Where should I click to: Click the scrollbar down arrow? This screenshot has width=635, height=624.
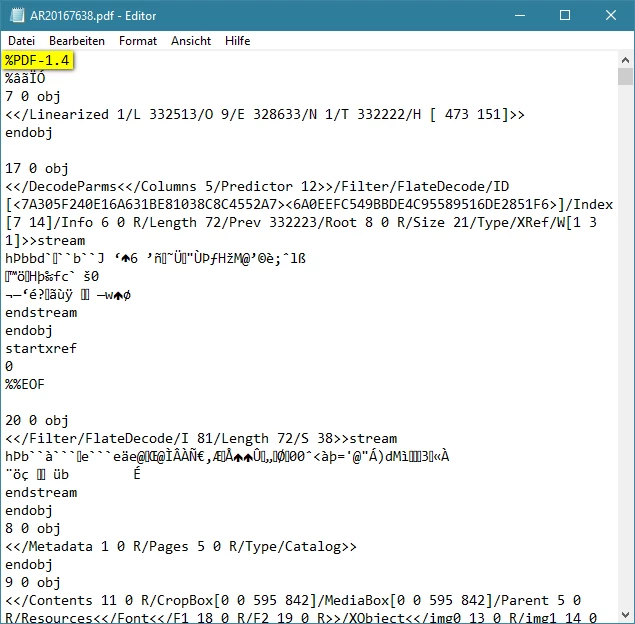[x=625, y=615]
